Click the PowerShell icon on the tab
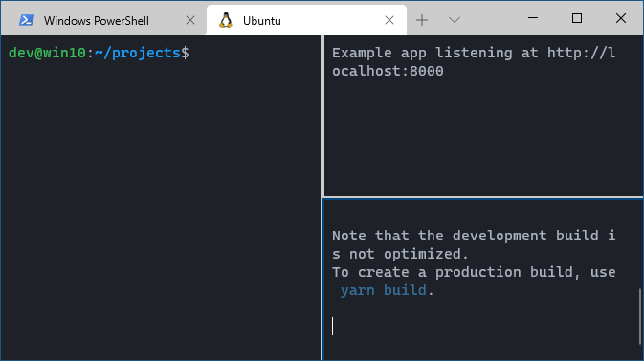644x361 pixels. [x=27, y=20]
